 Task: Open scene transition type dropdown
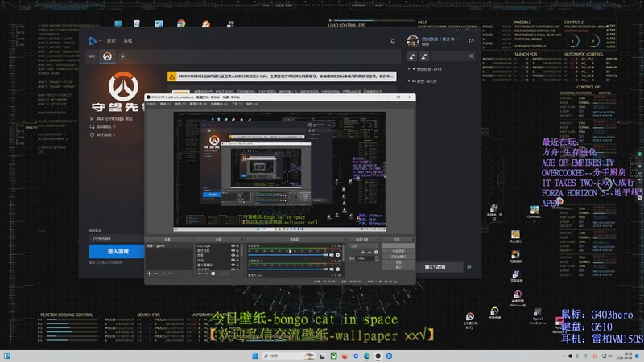(x=364, y=246)
